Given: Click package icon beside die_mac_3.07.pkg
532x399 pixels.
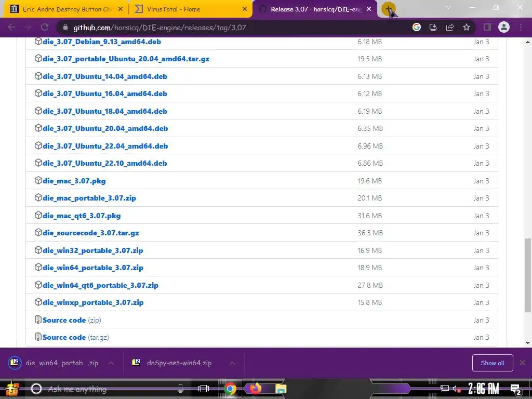Looking at the screenshot, I should click(x=38, y=180).
